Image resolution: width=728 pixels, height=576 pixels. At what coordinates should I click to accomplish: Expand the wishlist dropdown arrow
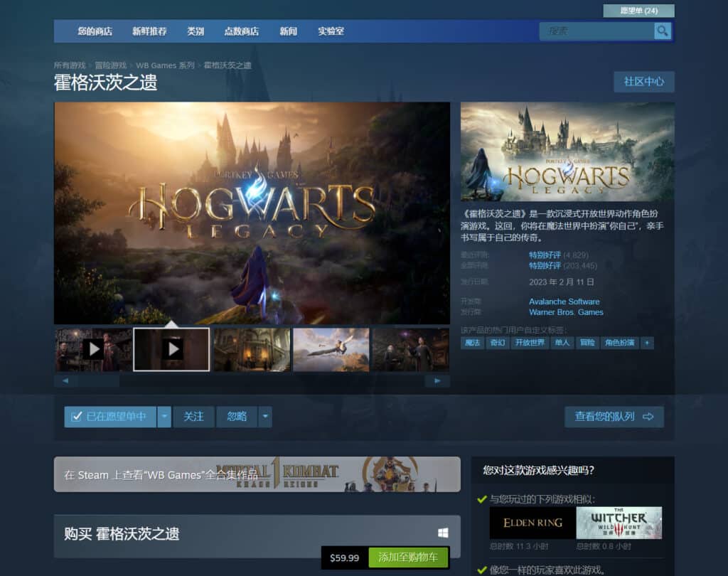click(164, 416)
